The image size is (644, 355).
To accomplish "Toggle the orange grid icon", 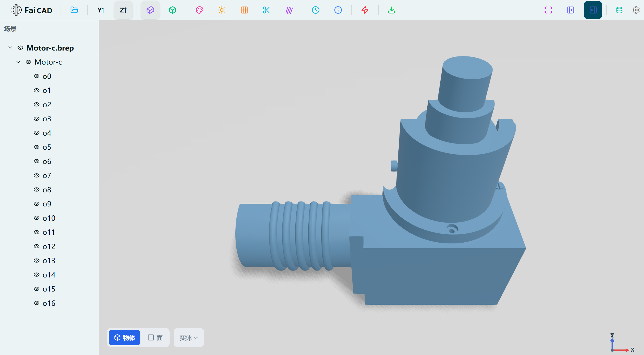I will point(244,10).
